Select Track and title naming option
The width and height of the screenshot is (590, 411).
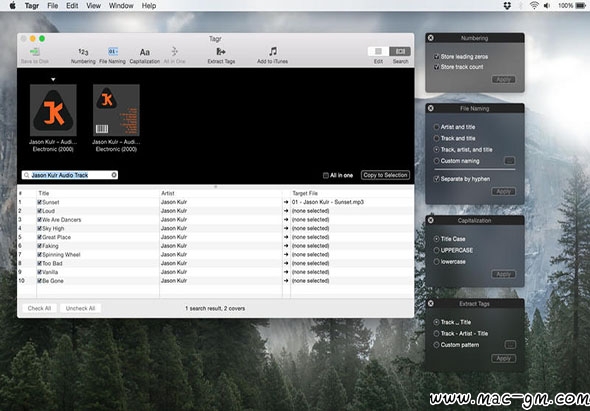[436, 139]
